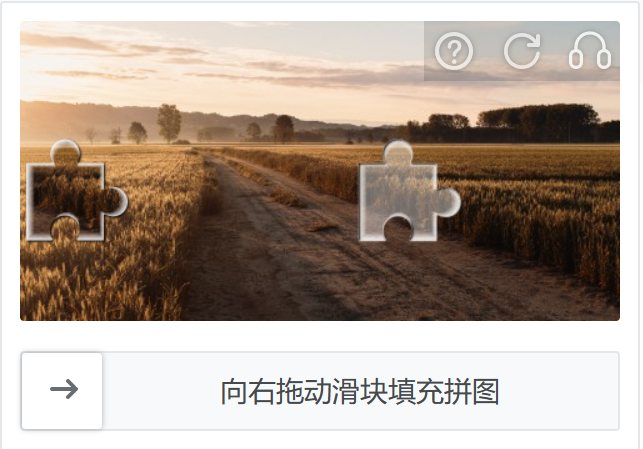Viewport: 643px width, 449px height.
Task: Click empty slider track right of the text
Action: 558,392
